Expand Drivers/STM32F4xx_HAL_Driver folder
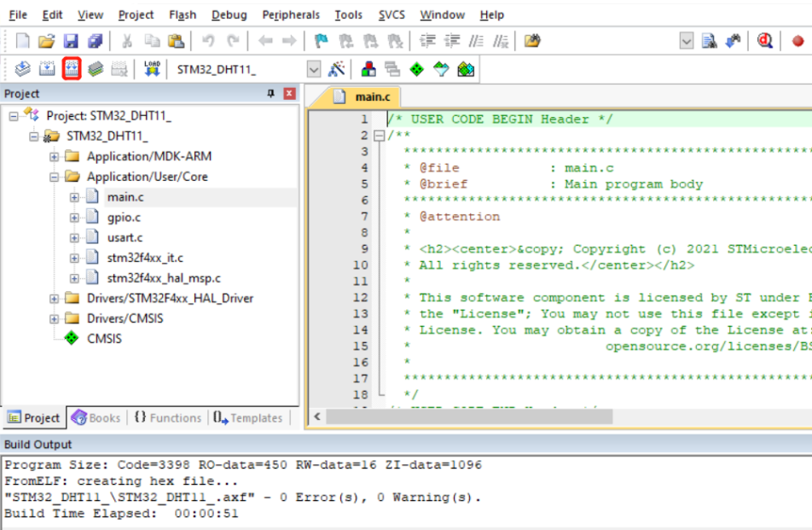 pyautogui.click(x=54, y=299)
